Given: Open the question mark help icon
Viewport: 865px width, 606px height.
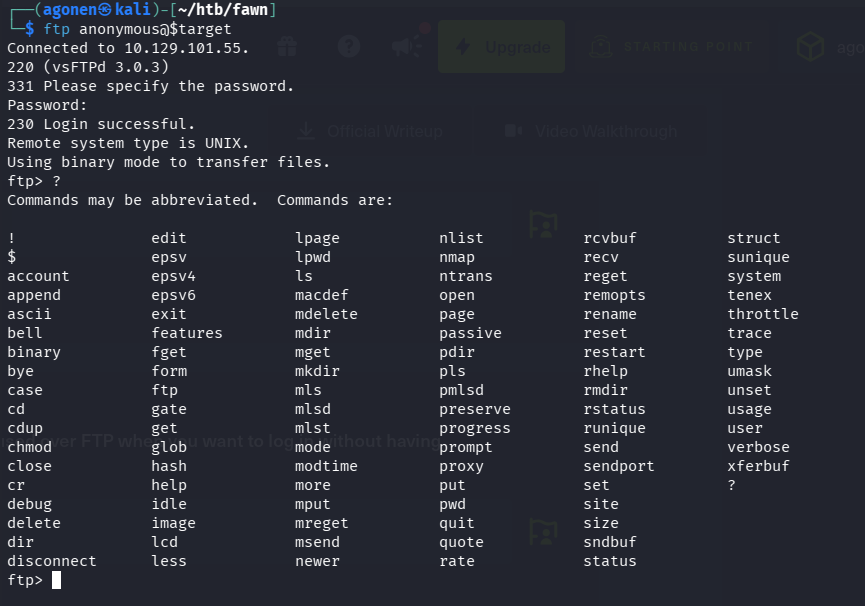Looking at the screenshot, I should pos(348,46).
